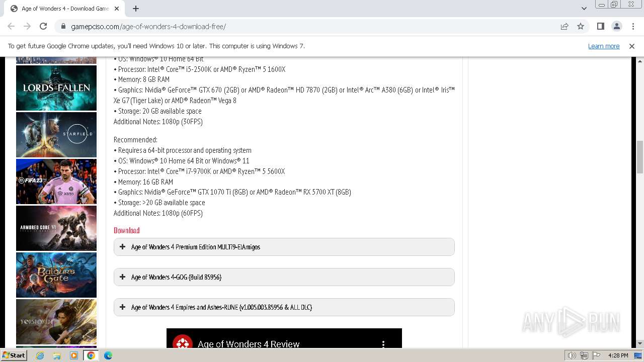This screenshot has width=644, height=362.
Task: Launch Internet Explorer from taskbar
Action: pyautogui.click(x=40, y=355)
